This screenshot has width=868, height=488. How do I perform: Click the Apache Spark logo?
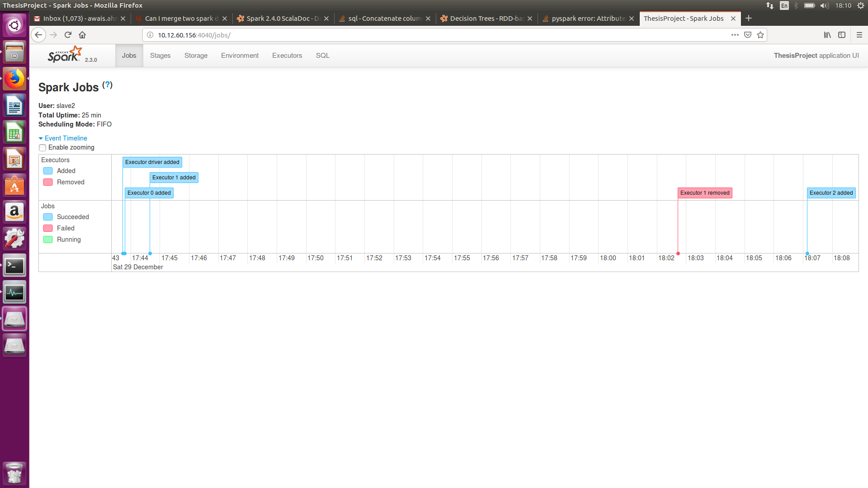point(65,55)
